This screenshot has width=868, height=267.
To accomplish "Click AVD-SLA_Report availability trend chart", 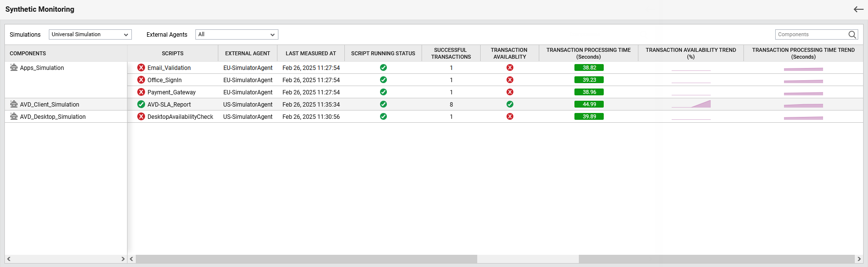I will (691, 104).
